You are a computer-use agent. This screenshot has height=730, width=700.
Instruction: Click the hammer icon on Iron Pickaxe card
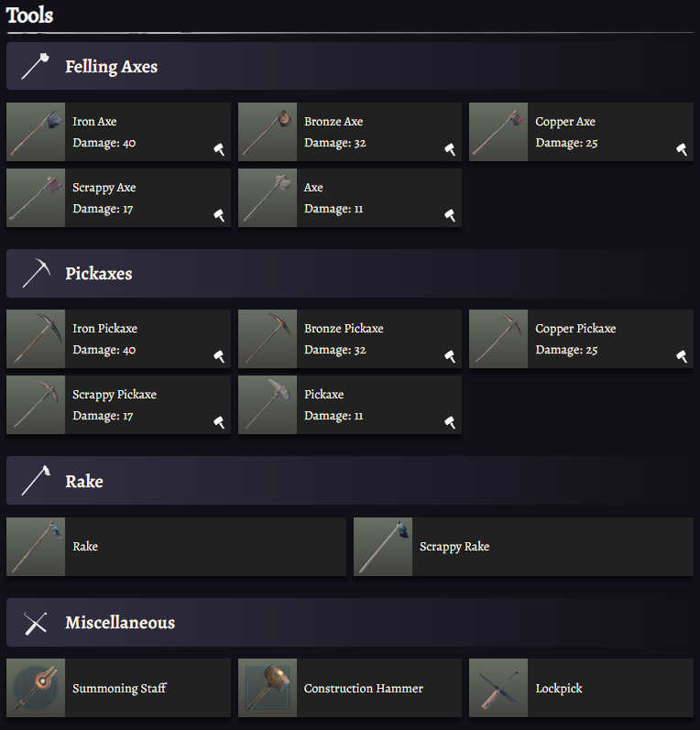219,356
